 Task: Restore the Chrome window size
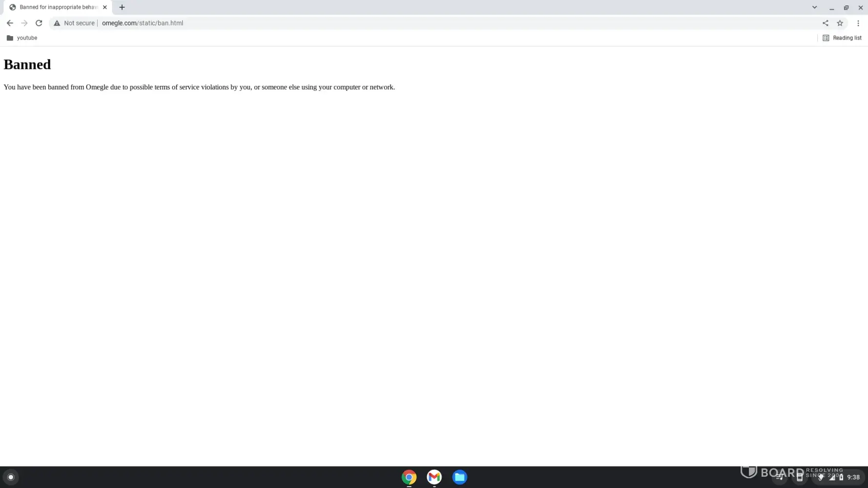[x=846, y=8]
